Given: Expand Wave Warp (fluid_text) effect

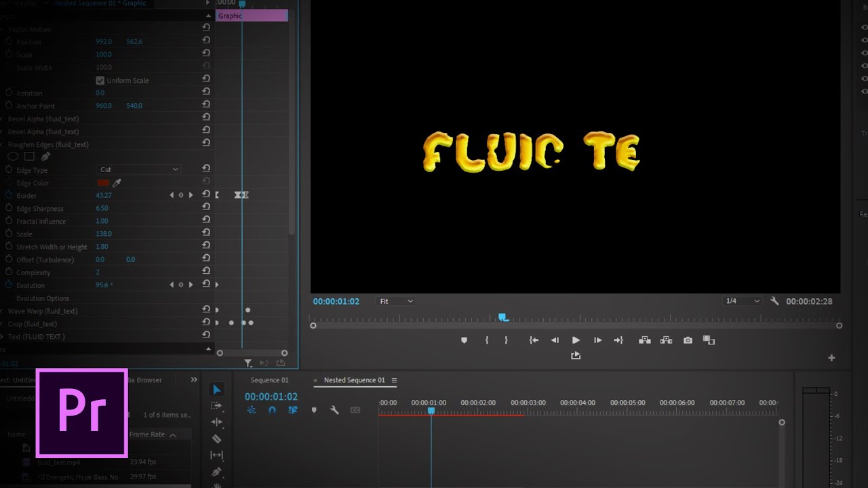Looking at the screenshot, I should 3,311.
